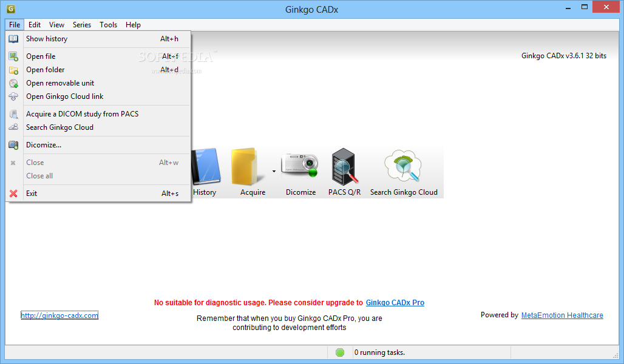The image size is (624, 364).
Task: Expand the Acquire dropdown arrow
Action: pos(274,172)
